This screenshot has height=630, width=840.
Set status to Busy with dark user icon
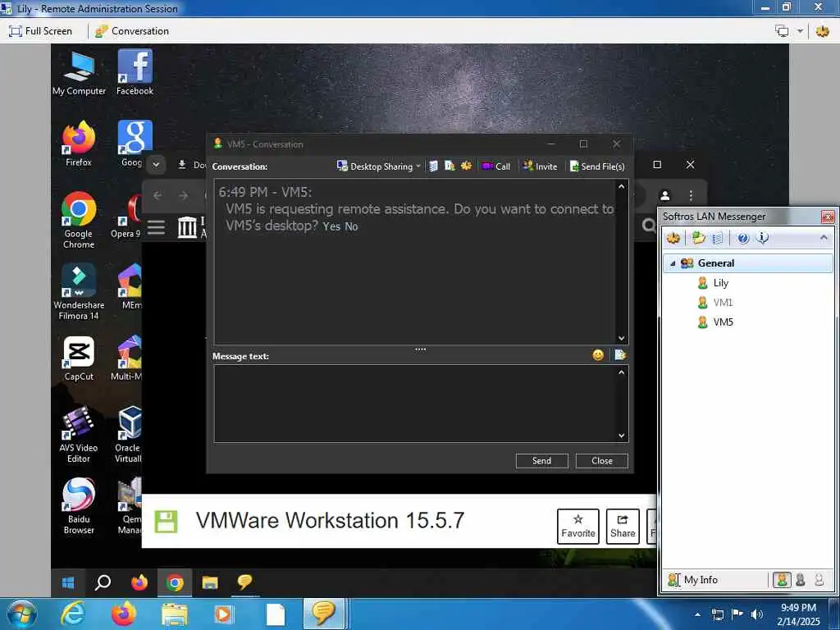click(801, 580)
